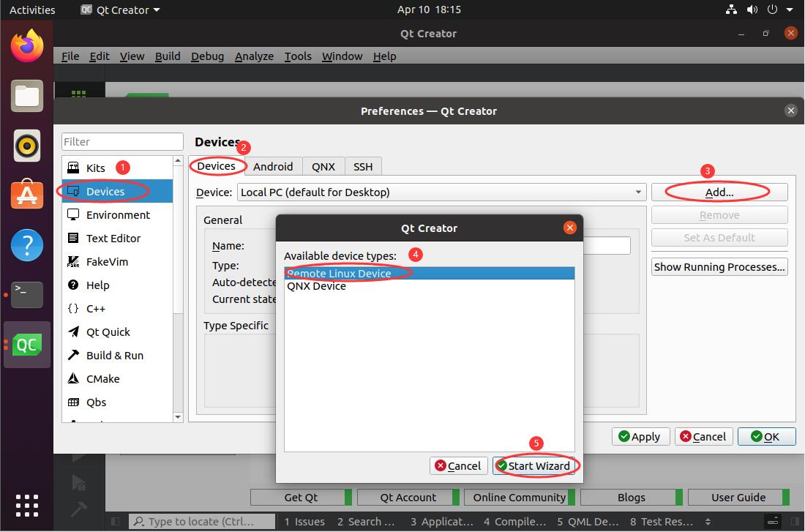Show Applications grid in the dock

pyautogui.click(x=26, y=506)
